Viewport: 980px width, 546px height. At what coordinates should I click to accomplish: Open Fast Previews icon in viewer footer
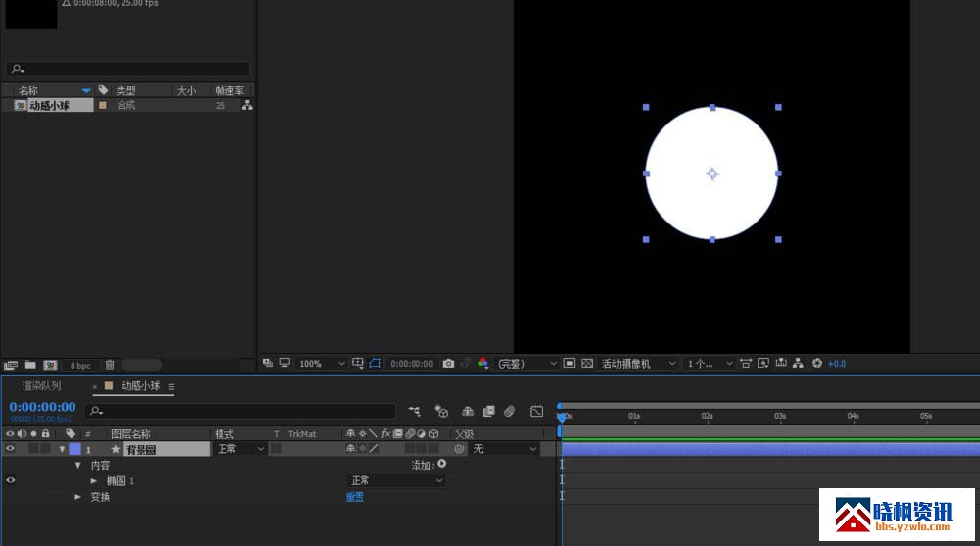(763, 363)
